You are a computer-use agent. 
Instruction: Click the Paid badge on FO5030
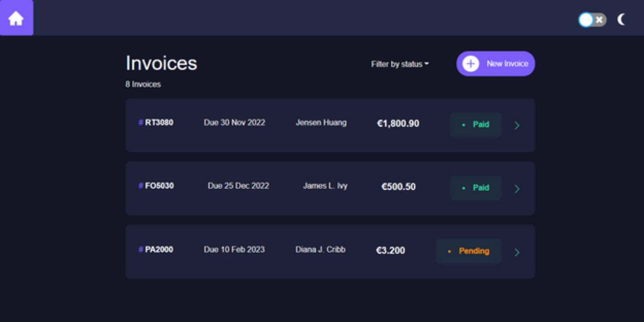(x=476, y=188)
